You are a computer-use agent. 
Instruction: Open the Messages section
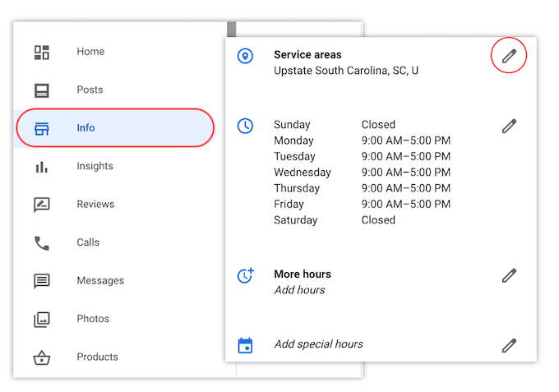click(99, 281)
